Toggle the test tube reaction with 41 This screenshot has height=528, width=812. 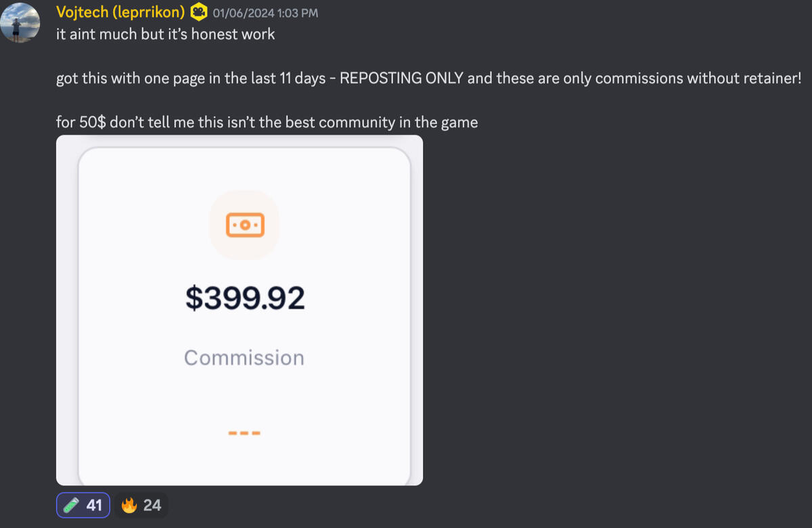[83, 505]
